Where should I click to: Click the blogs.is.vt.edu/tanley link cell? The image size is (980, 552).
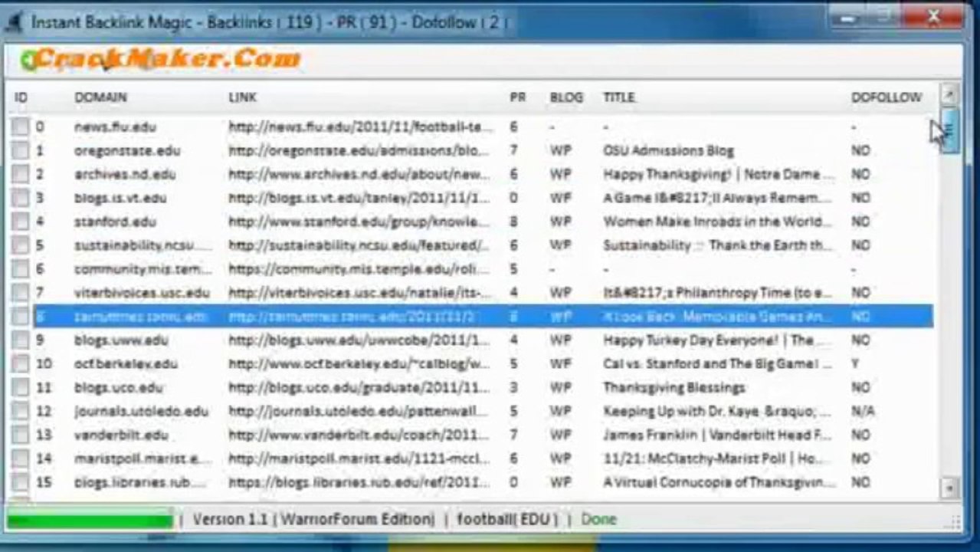359,198
